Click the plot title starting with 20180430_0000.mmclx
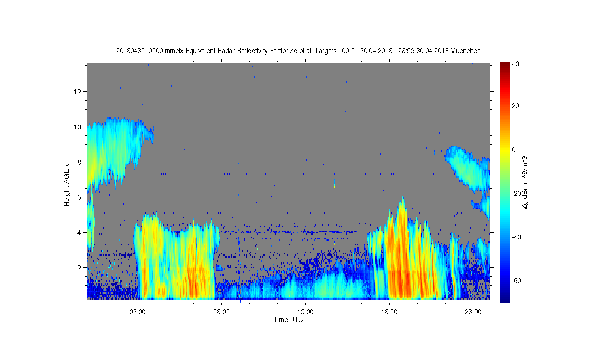 (x=298, y=51)
